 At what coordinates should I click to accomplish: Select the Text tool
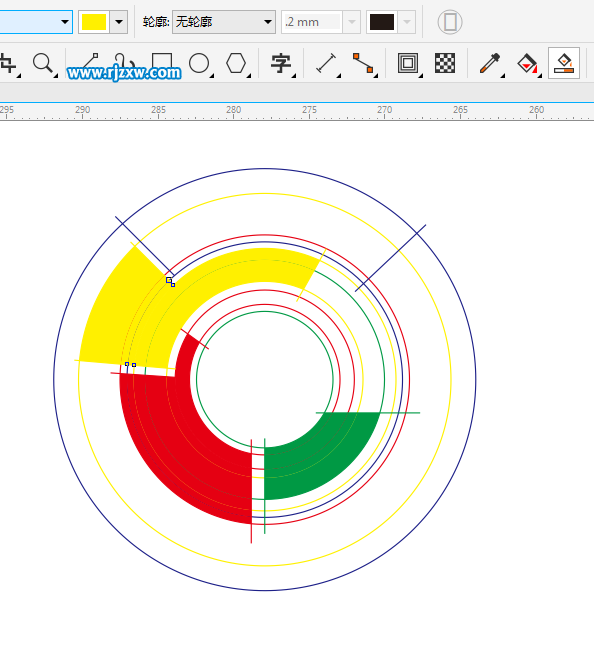pyautogui.click(x=281, y=64)
